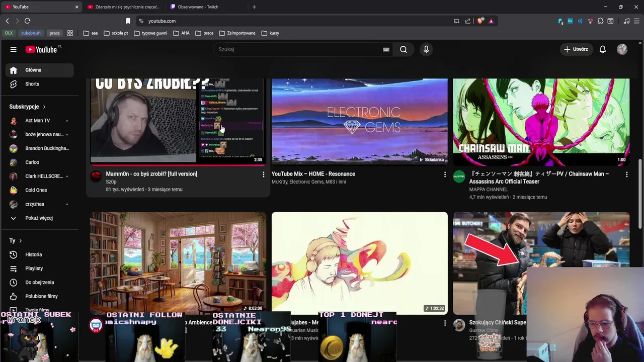Open the Zaimportowane bookmark folder
644x362 pixels.
click(237, 33)
